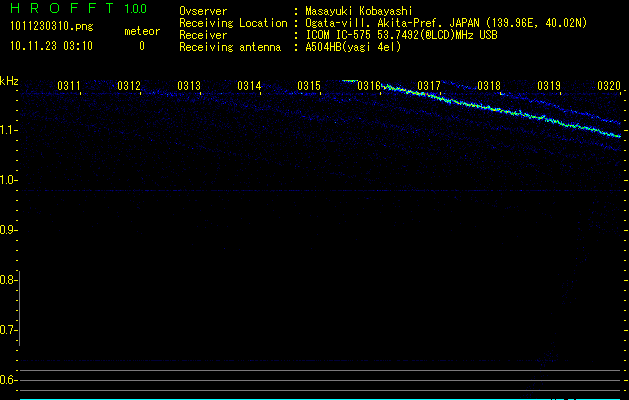Click the 0.9 kHz axis label

(x=8, y=230)
